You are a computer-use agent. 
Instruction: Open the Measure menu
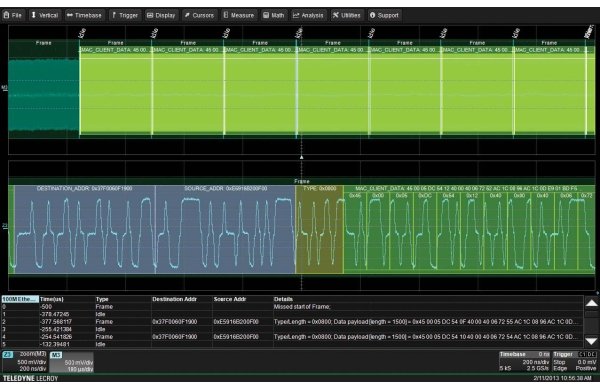239,15
